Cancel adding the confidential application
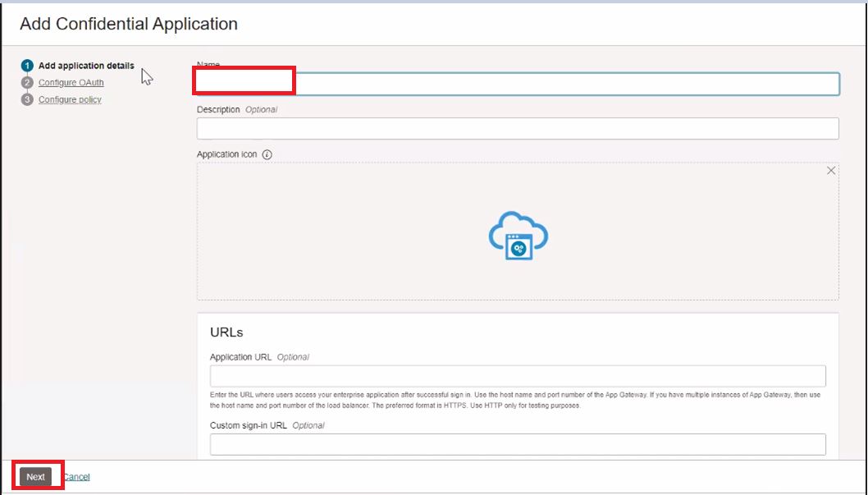The width and height of the screenshot is (868, 495). coord(76,477)
